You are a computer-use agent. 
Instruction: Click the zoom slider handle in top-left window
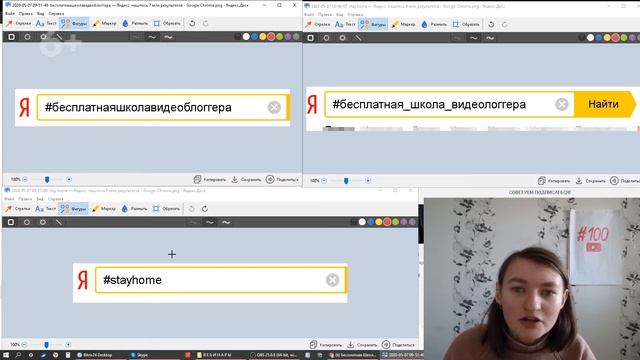click(47, 179)
